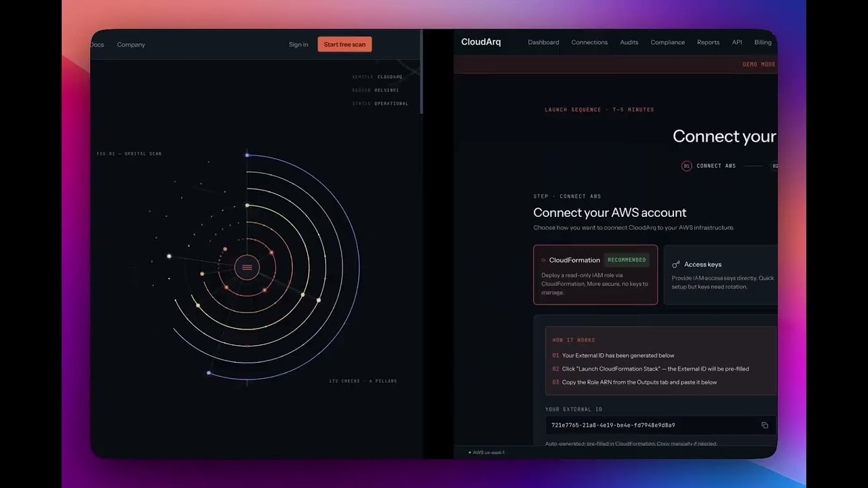This screenshot has height=488, width=868.
Task: Click the key icon on the Access keys card
Action: tap(676, 264)
